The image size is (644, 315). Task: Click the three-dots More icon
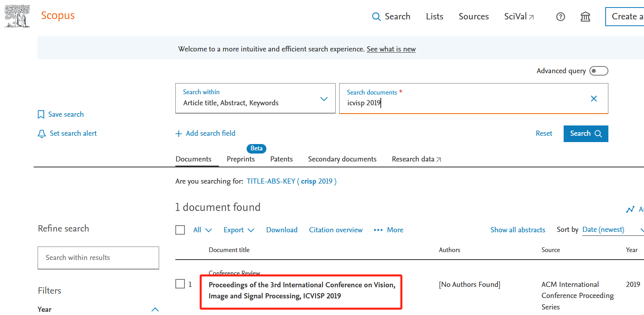(378, 230)
